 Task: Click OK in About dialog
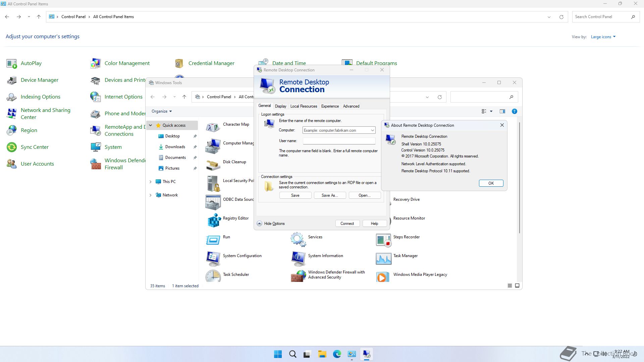[x=491, y=183]
